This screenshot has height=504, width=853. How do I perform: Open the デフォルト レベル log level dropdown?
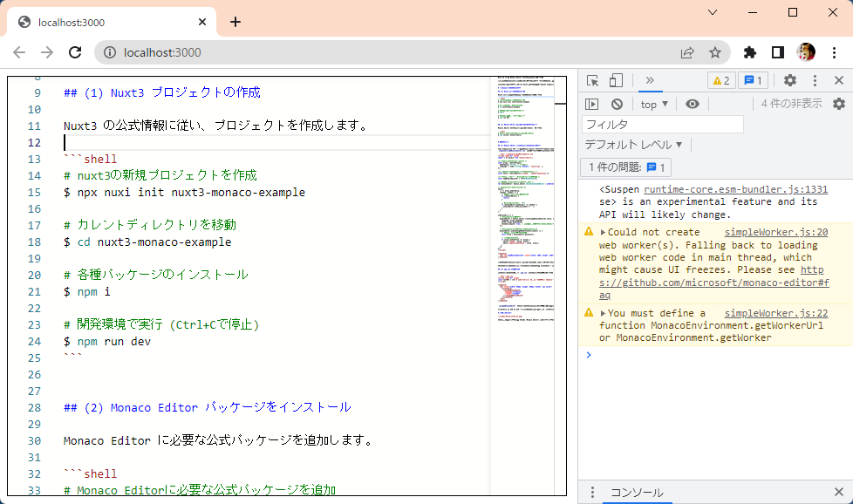point(633,145)
